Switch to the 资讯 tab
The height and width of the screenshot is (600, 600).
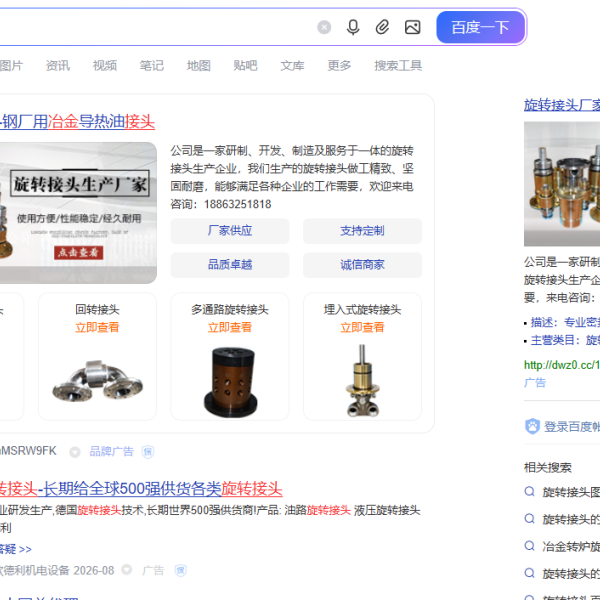(x=58, y=66)
